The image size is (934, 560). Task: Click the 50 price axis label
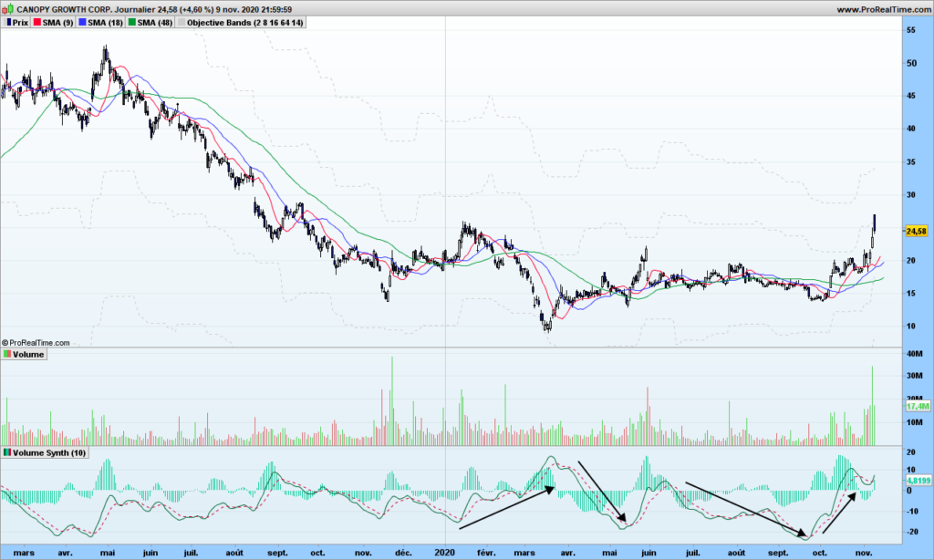coord(911,63)
